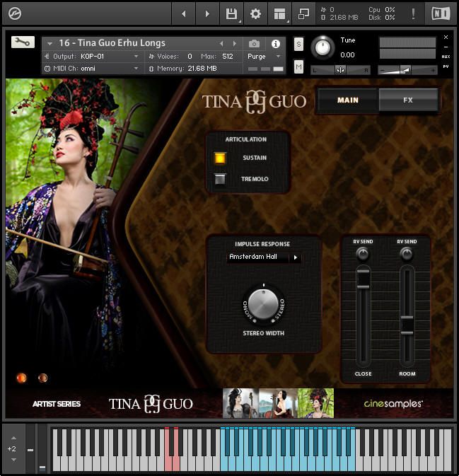
Task: Open the workspace layout panel icon
Action: pyautogui.click(x=279, y=13)
